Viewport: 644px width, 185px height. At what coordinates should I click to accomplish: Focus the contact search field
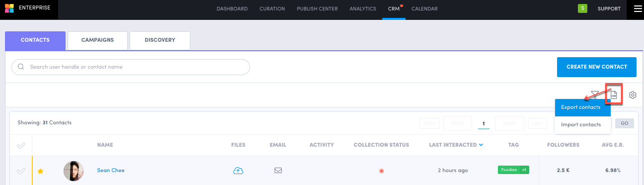130,67
